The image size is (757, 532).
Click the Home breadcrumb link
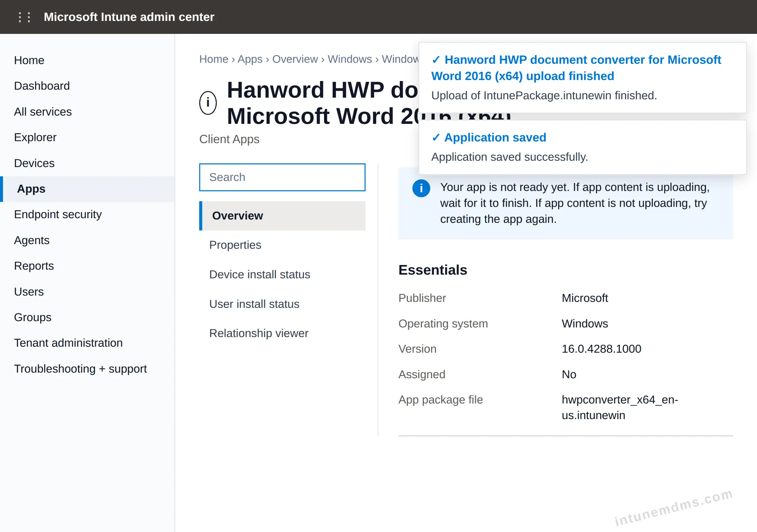point(214,59)
